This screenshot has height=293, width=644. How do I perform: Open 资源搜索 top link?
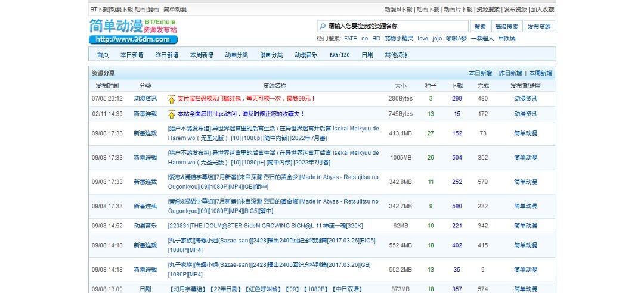click(488, 9)
